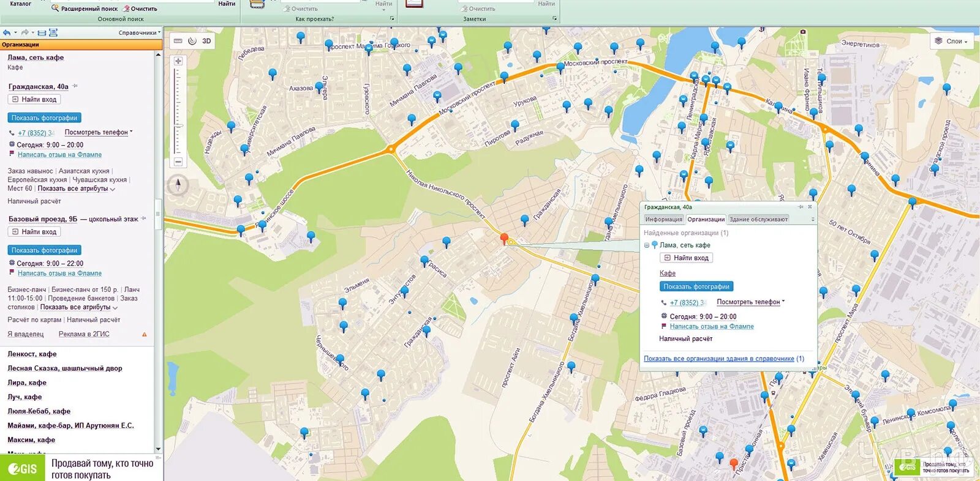The image size is (980, 481).
Task: Click the compass control on map
Action: 178,184
